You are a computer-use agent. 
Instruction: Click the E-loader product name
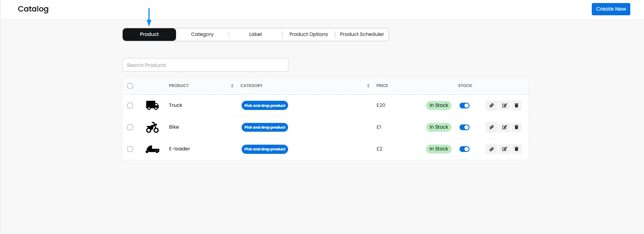(x=179, y=149)
